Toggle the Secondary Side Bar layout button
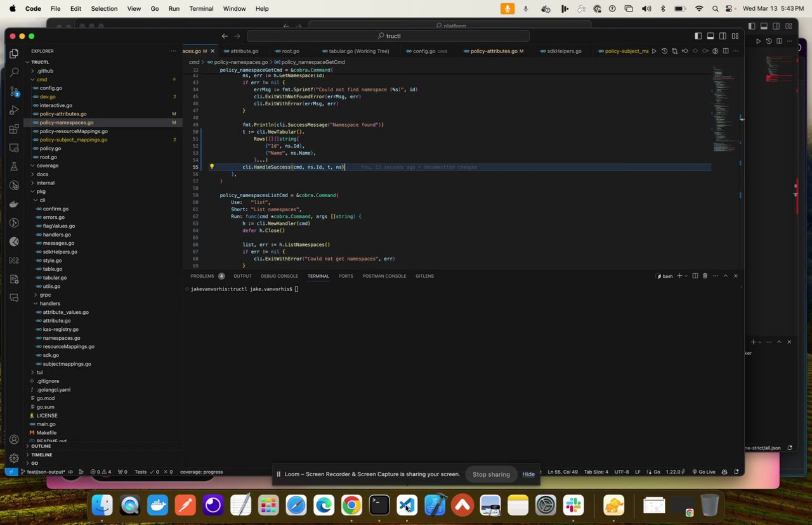This screenshot has width=812, height=525. coord(723,36)
